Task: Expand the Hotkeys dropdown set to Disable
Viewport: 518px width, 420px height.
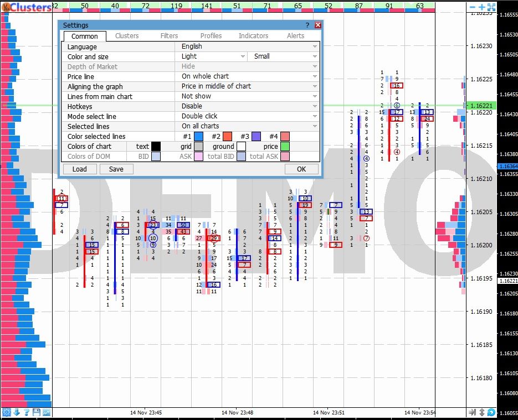Action: (x=248, y=106)
